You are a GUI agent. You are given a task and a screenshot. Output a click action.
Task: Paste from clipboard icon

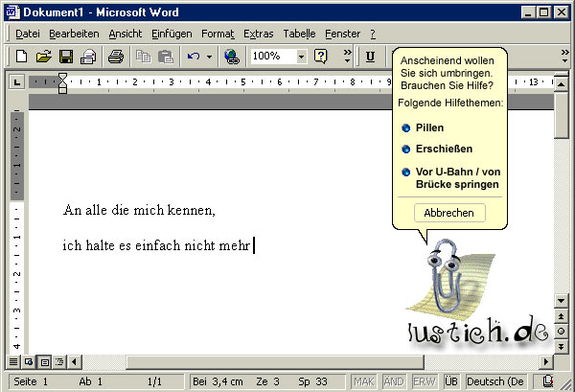pyautogui.click(x=166, y=57)
